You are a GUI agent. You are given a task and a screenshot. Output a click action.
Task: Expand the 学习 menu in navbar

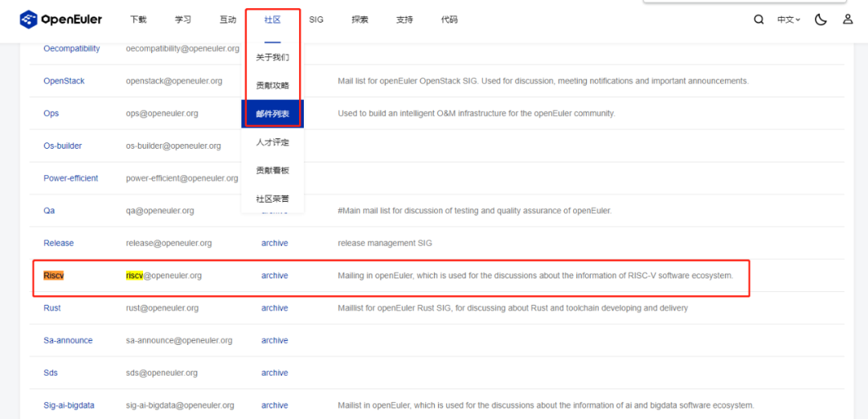[x=183, y=19]
